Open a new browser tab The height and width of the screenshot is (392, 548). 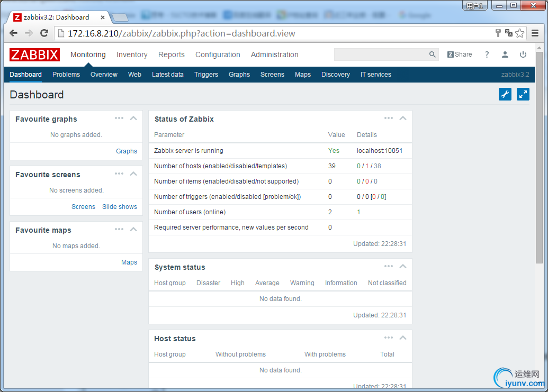(121, 17)
